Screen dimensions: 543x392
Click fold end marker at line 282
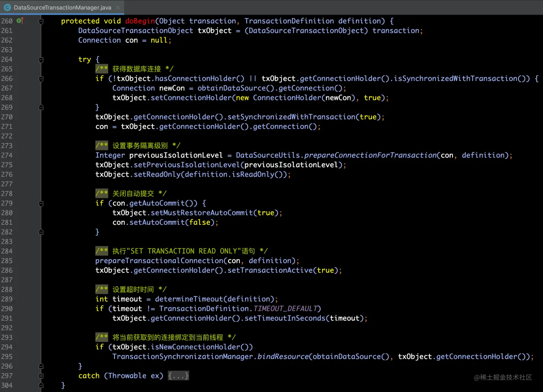point(41,232)
